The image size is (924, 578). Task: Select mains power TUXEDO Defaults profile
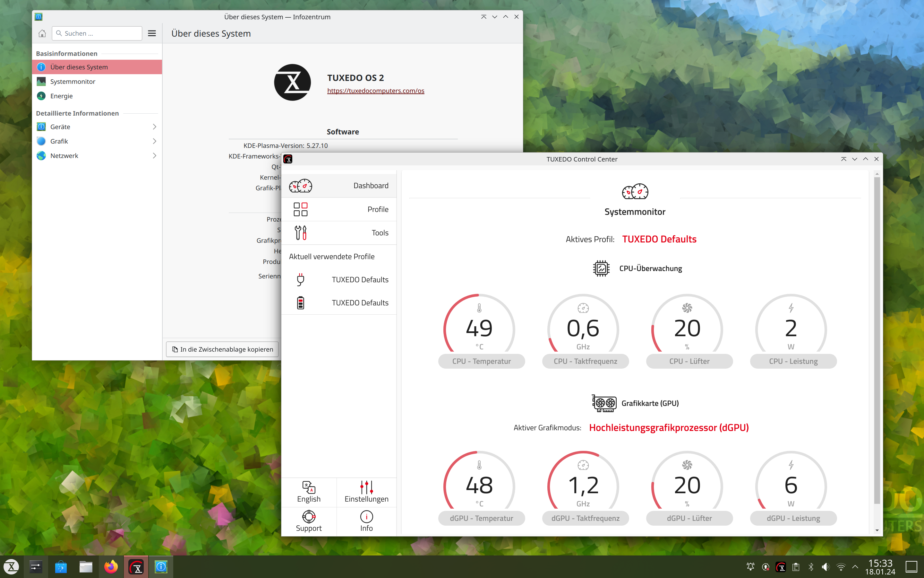[339, 279]
